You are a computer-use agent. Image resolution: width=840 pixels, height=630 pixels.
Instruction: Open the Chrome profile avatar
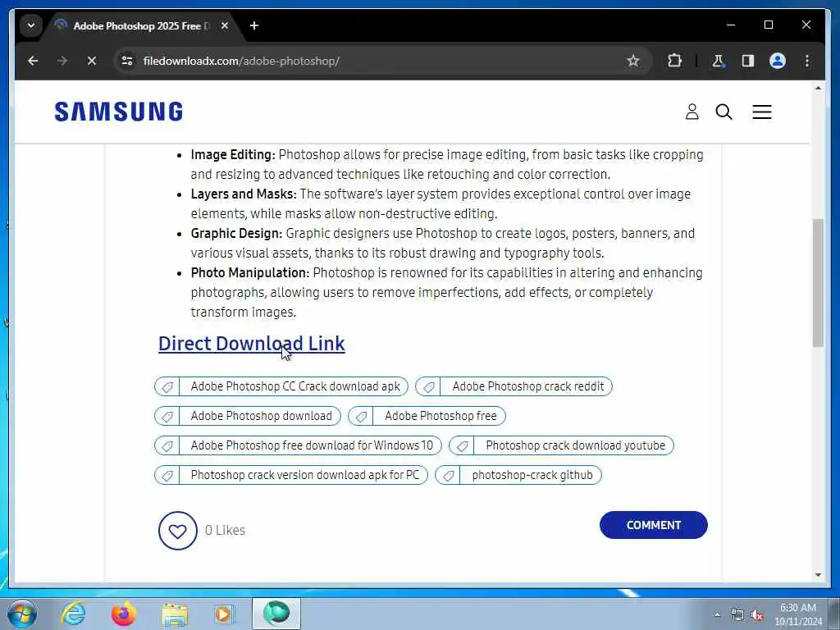[x=778, y=61]
